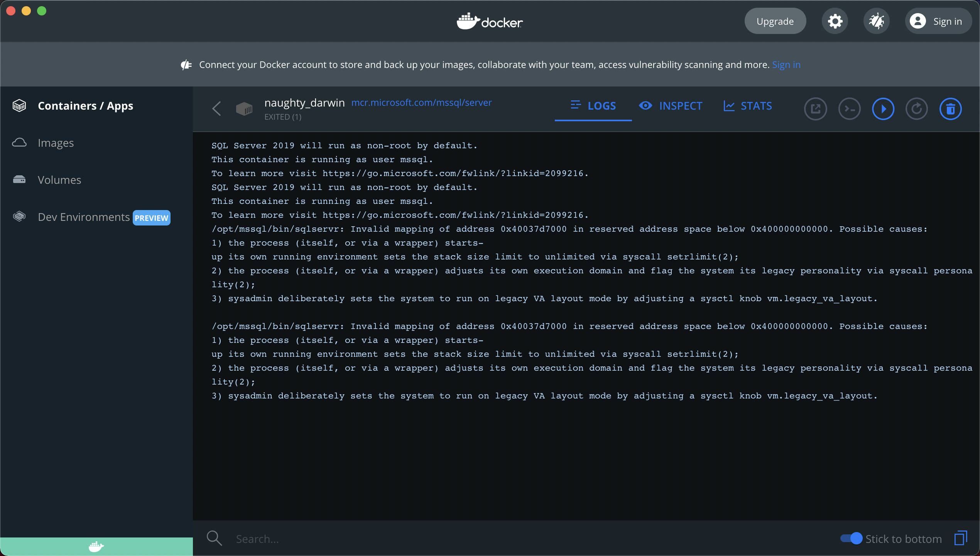This screenshot has width=980, height=556.
Task: Click the Containers / Apps sidebar icon
Action: coord(19,105)
